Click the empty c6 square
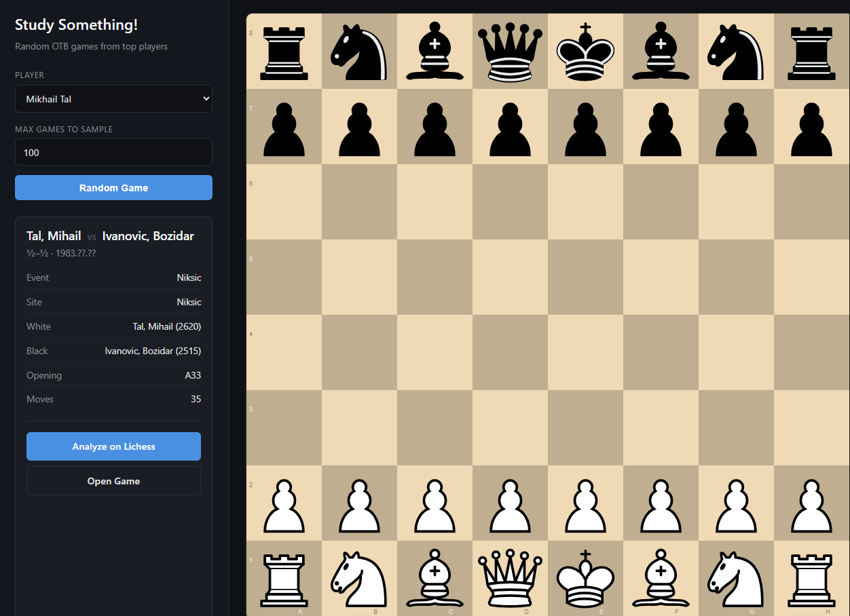850x616 pixels. [435, 202]
